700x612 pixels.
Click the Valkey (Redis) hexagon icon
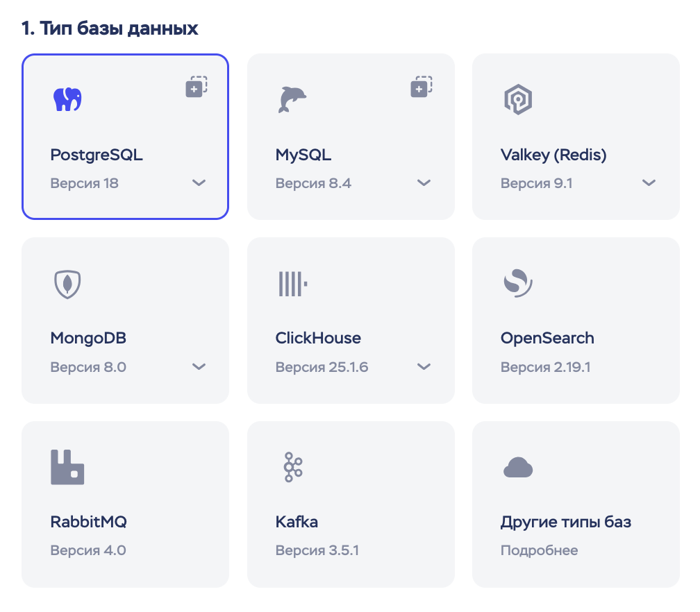[x=518, y=99]
